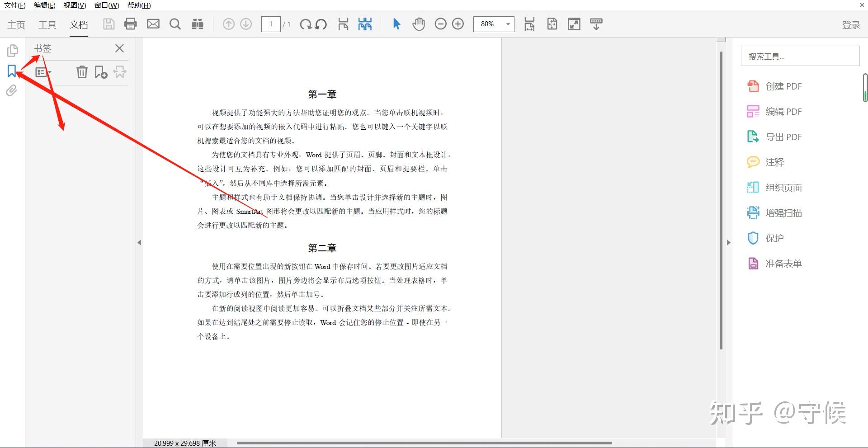Open the 组织页面 tool
This screenshot has height=448, width=868.
pos(774,188)
